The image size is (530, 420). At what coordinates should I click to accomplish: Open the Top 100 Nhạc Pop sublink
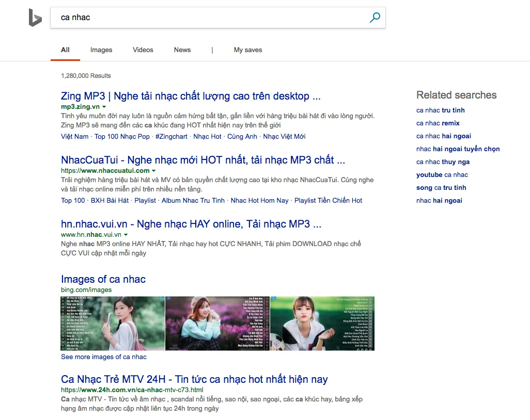pyautogui.click(x=122, y=136)
